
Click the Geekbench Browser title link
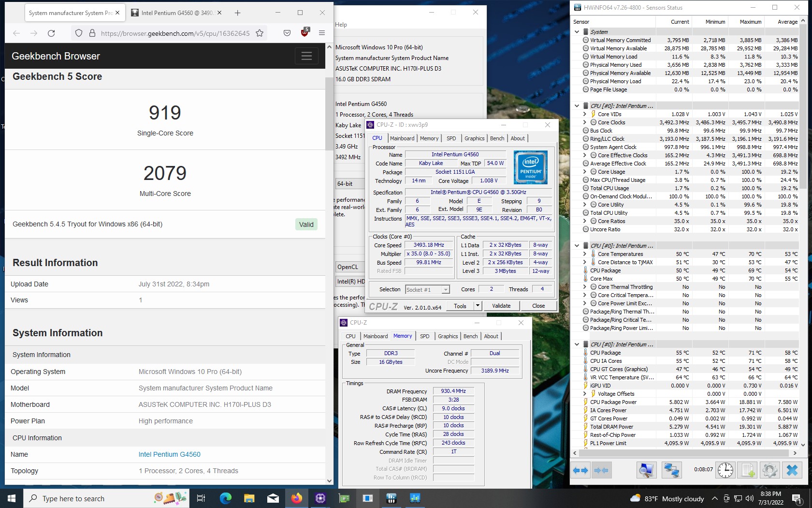click(x=56, y=56)
